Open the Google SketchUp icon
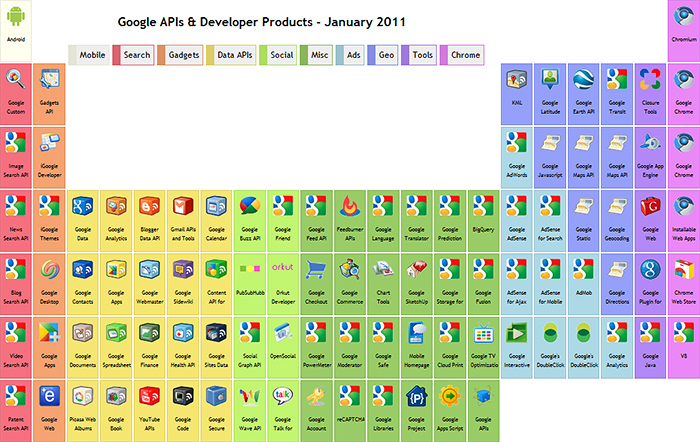This screenshot has width=700, height=442. 416,270
